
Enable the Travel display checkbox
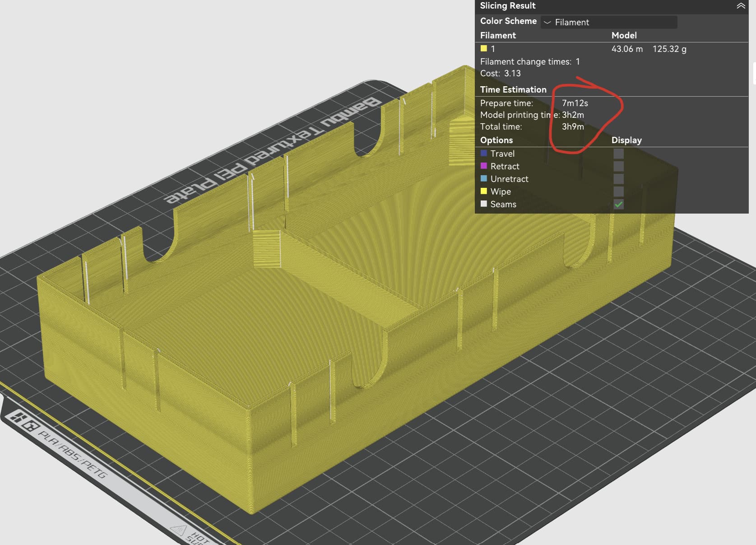coord(618,154)
